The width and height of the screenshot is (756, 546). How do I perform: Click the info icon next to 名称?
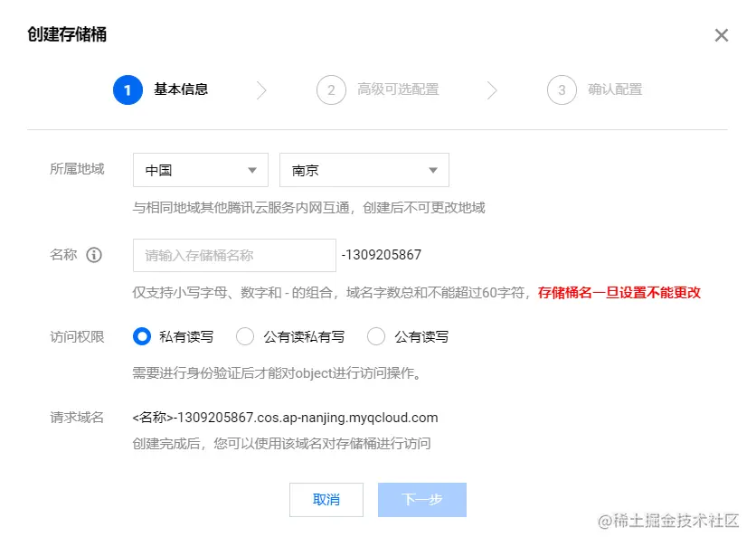[94, 254]
